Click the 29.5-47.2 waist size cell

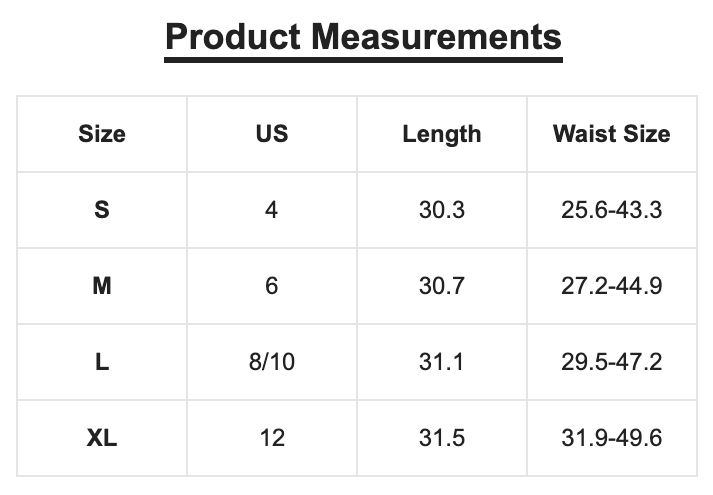coord(612,362)
